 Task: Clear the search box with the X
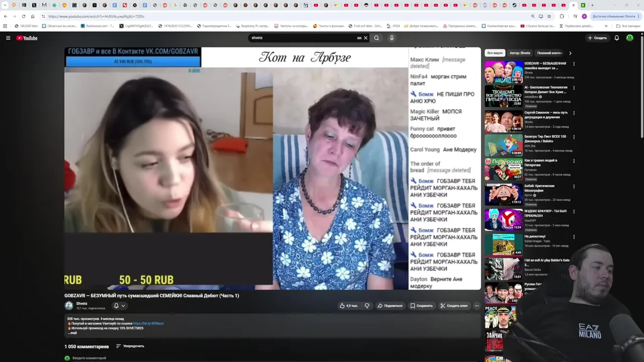click(366, 38)
